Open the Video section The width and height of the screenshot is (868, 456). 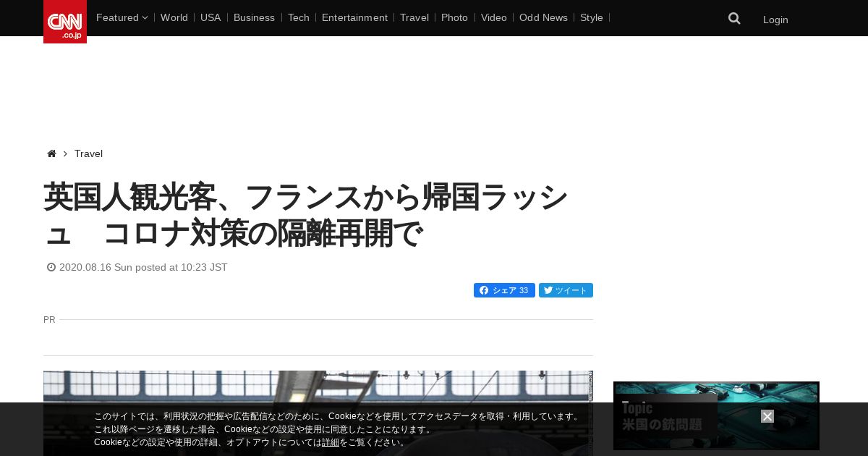494,17
